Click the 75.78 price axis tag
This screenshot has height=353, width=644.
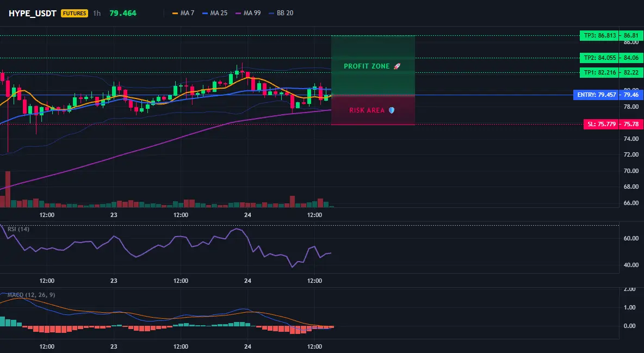coord(631,124)
